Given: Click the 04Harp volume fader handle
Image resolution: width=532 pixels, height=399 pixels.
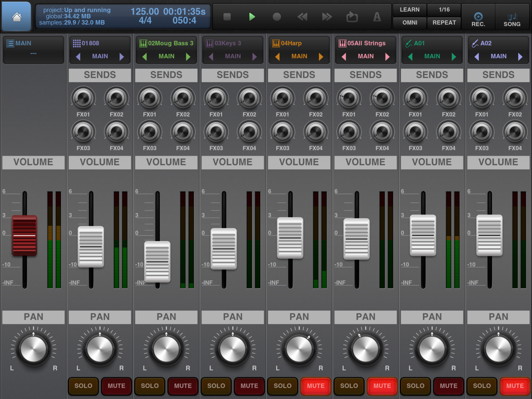Looking at the screenshot, I should tap(290, 238).
